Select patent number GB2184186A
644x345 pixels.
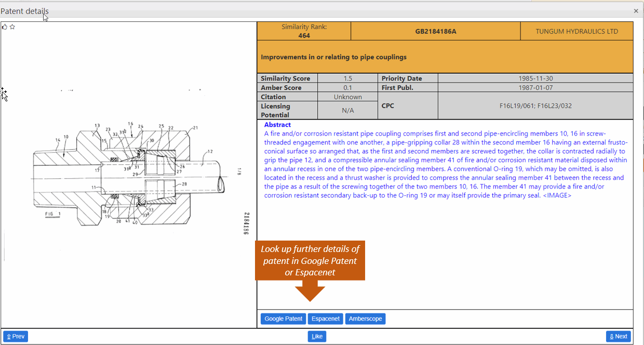[436, 31]
